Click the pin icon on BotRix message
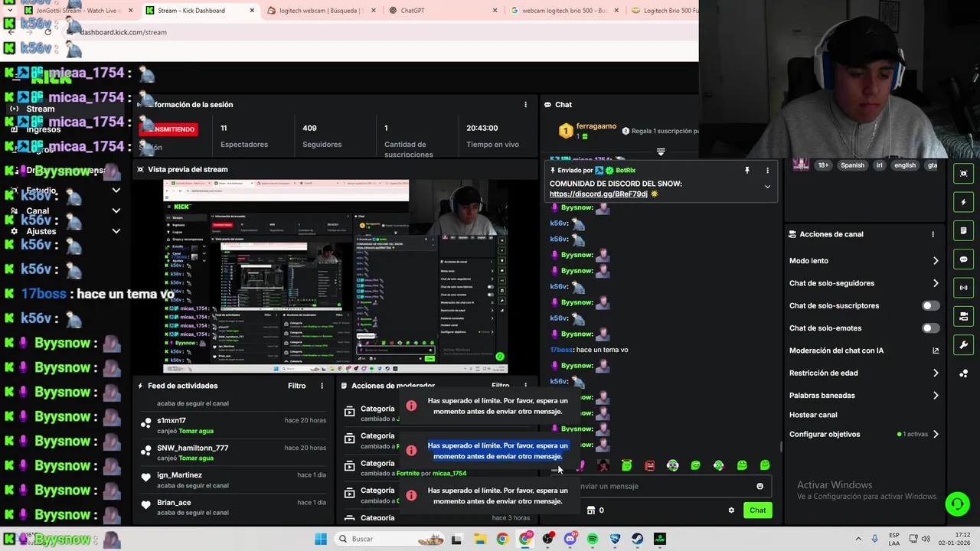The height and width of the screenshot is (551, 980). (747, 170)
